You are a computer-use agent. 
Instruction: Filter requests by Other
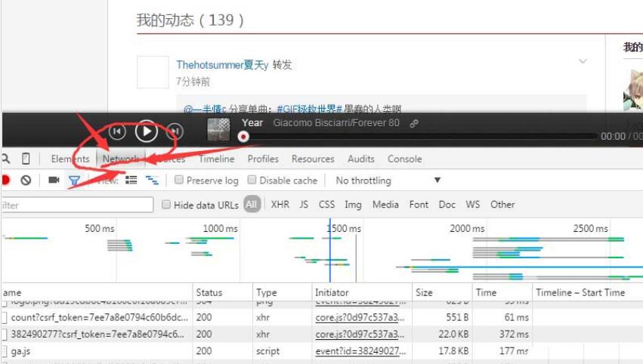pos(502,204)
